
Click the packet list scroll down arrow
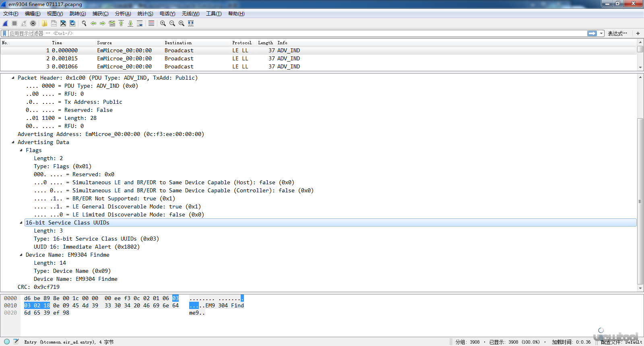640,68
